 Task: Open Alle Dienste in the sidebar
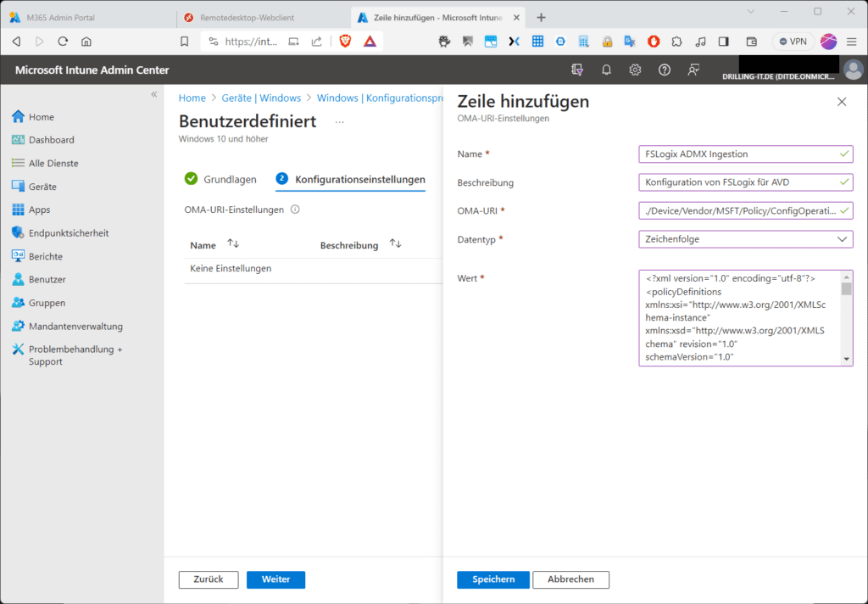coord(45,164)
